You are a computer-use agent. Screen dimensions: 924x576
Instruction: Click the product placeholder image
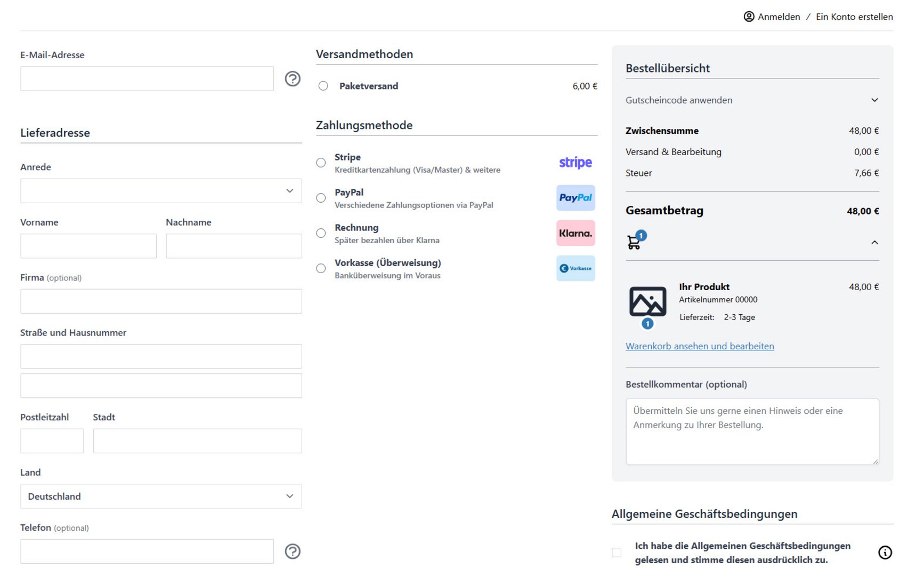pyautogui.click(x=647, y=302)
